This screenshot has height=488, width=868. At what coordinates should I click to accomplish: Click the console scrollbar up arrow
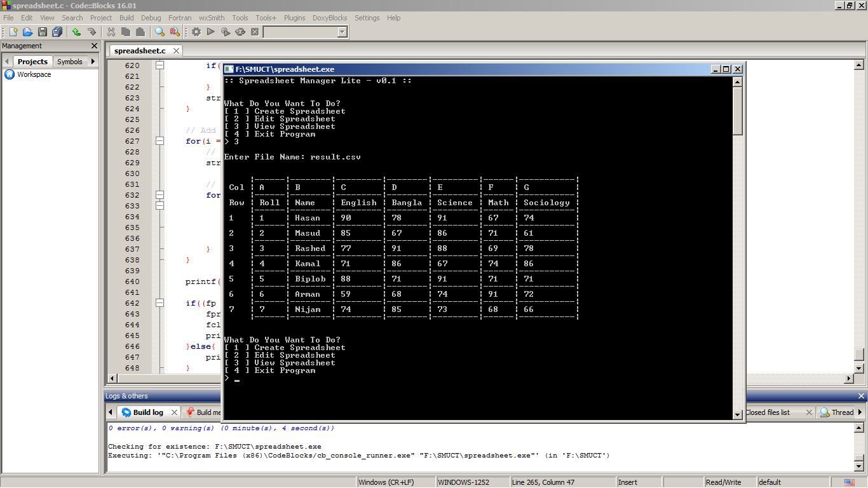pos(738,81)
